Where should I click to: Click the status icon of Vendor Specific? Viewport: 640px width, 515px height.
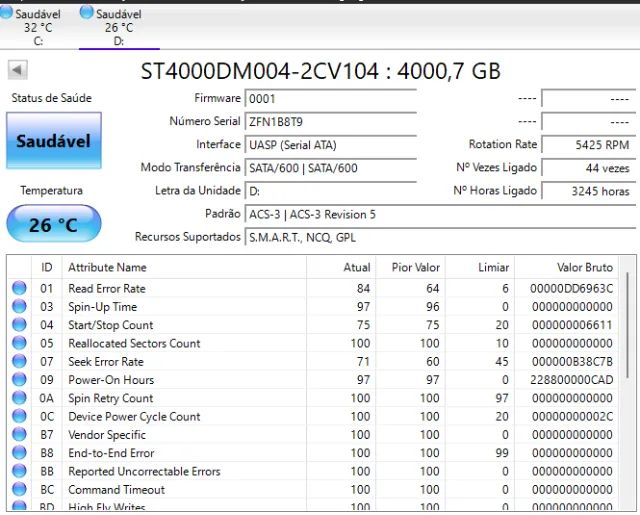19,435
